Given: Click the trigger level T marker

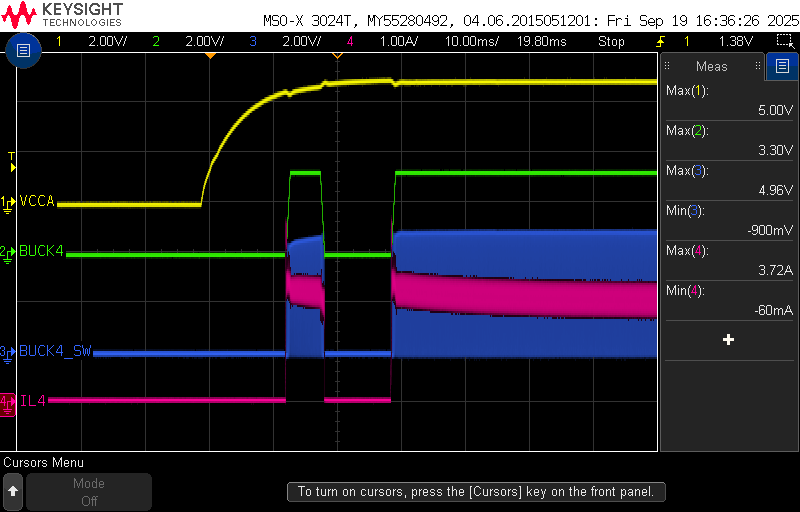Looking at the screenshot, I should coord(12,162).
